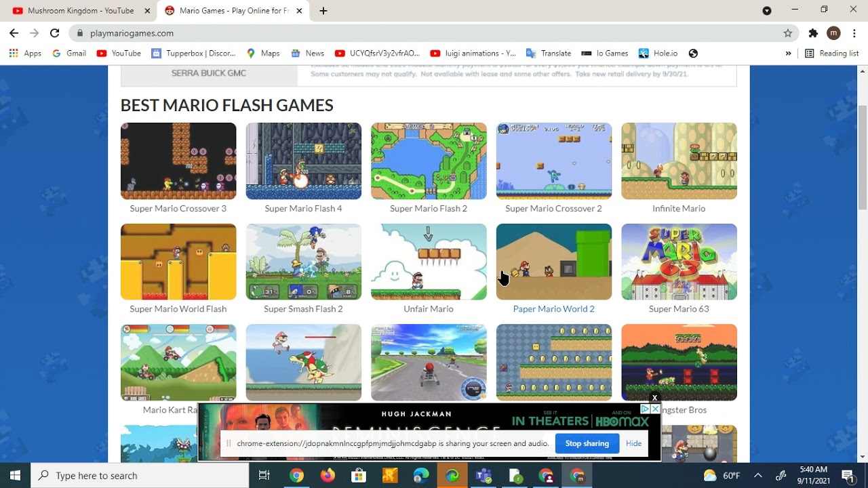This screenshot has height=488, width=868.
Task: Open the News bookmark
Action: point(308,54)
